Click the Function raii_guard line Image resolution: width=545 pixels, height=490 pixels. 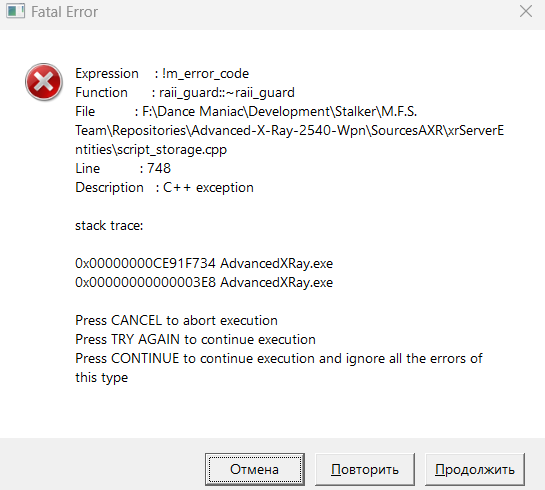(x=185, y=93)
